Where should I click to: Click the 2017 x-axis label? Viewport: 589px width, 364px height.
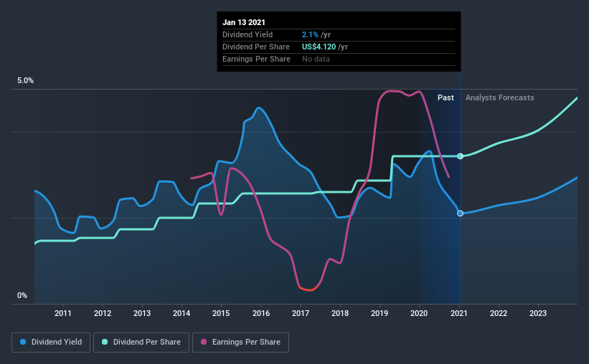coord(301,313)
